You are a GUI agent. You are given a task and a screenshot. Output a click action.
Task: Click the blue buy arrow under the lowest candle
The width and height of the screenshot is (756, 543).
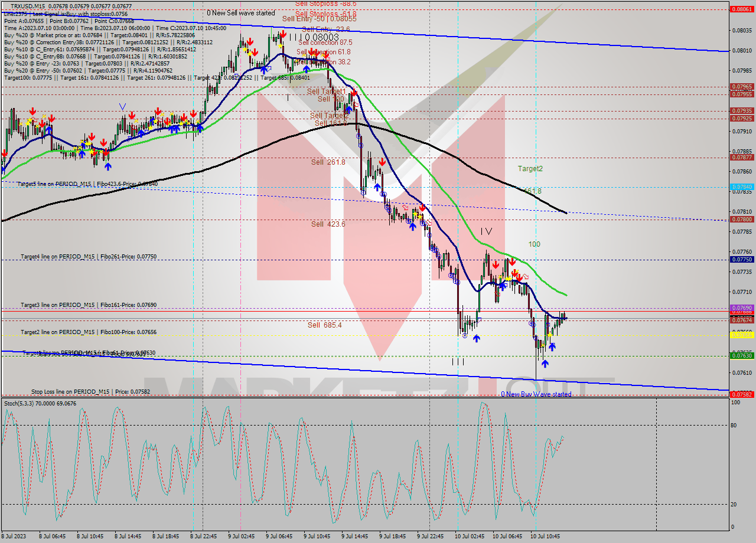pos(545,364)
